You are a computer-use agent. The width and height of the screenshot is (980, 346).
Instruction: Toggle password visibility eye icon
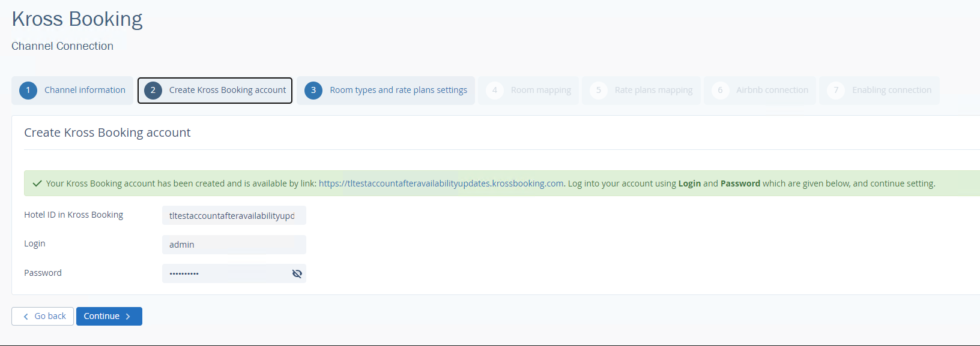tap(297, 273)
